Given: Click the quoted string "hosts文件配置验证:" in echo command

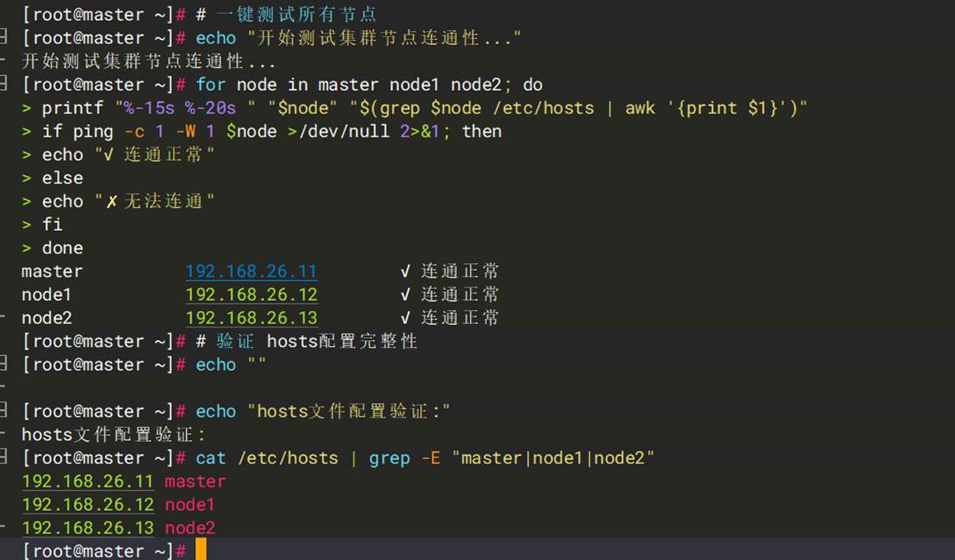Looking at the screenshot, I should point(349,412).
